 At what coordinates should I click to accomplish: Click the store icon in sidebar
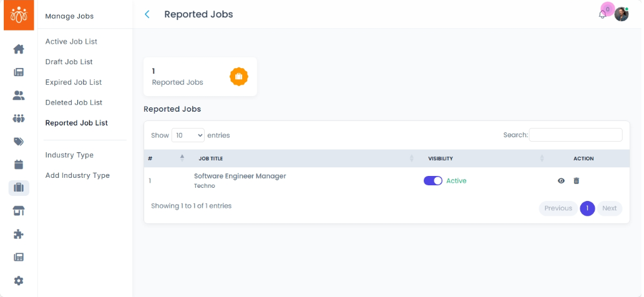coord(19,211)
